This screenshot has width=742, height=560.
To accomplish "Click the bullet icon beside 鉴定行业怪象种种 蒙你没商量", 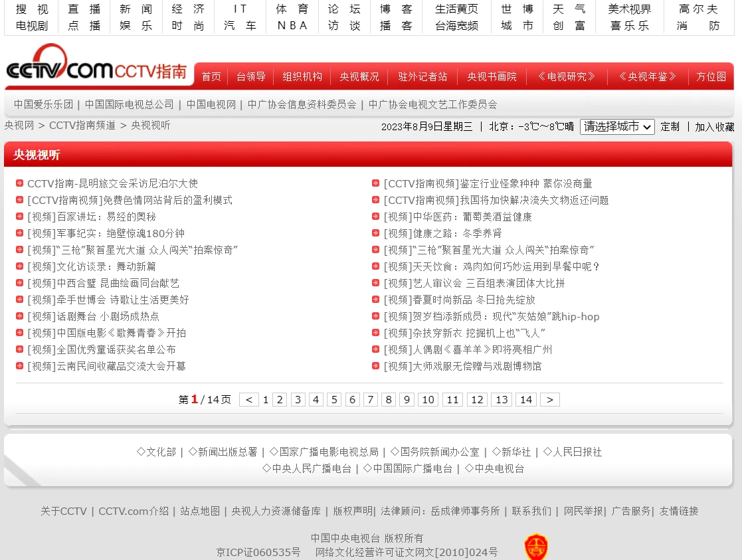I will [x=376, y=183].
